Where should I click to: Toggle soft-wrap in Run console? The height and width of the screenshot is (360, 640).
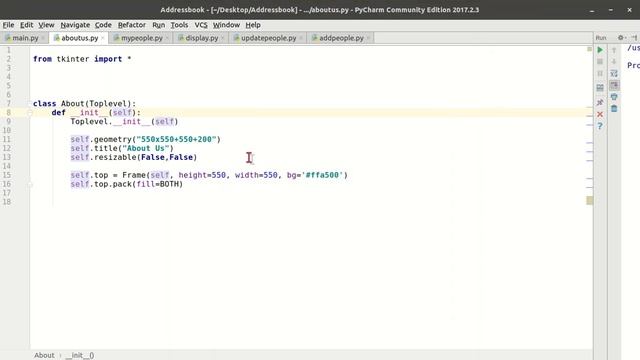click(614, 73)
